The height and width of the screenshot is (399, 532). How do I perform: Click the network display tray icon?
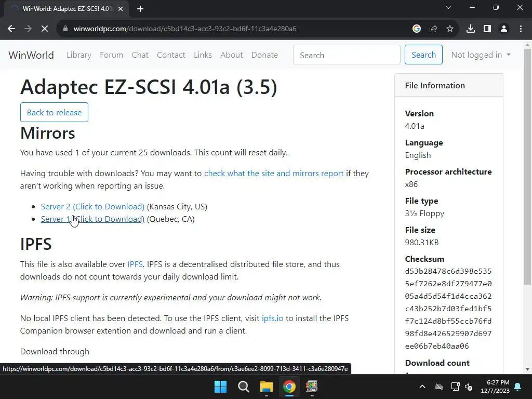tap(455, 387)
